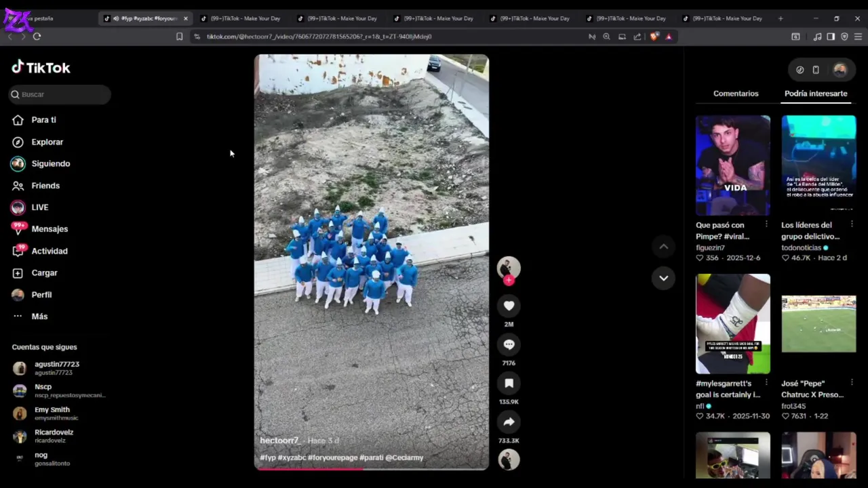Image resolution: width=868 pixels, height=488 pixels.
Task: Open options for Los líderes del grupo video
Action: 852,224
